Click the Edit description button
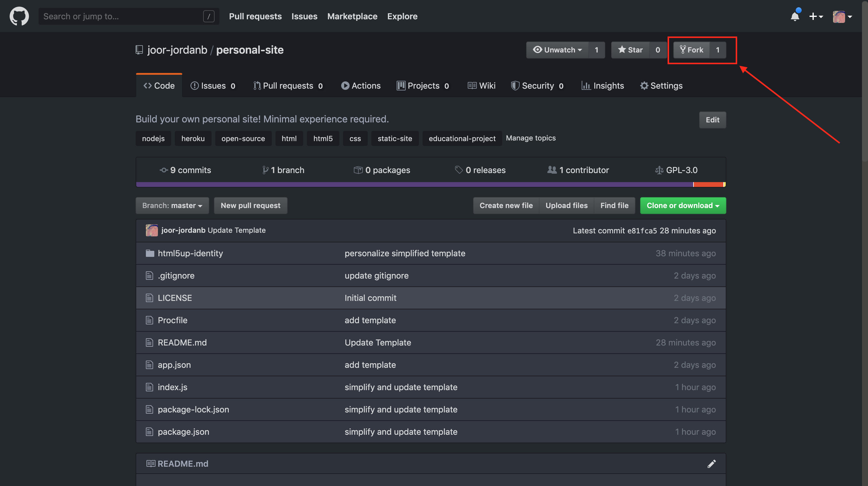The width and height of the screenshot is (868, 486). (712, 120)
